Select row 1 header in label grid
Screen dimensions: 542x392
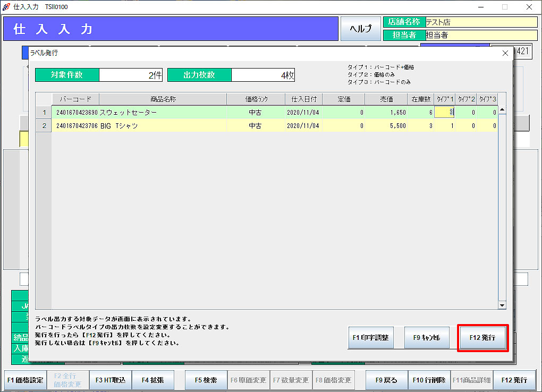tap(44, 113)
